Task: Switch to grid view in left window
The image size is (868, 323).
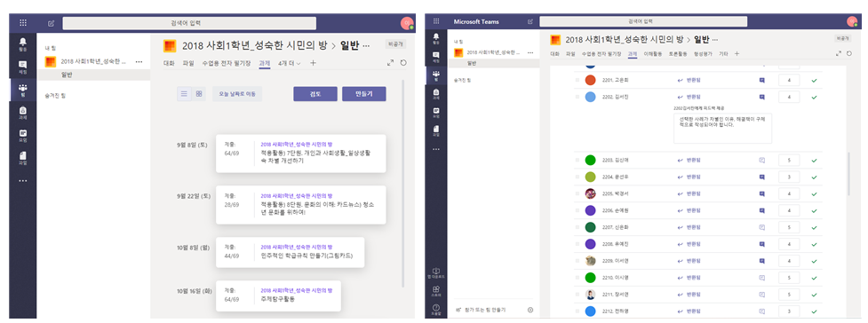Action: pos(199,94)
